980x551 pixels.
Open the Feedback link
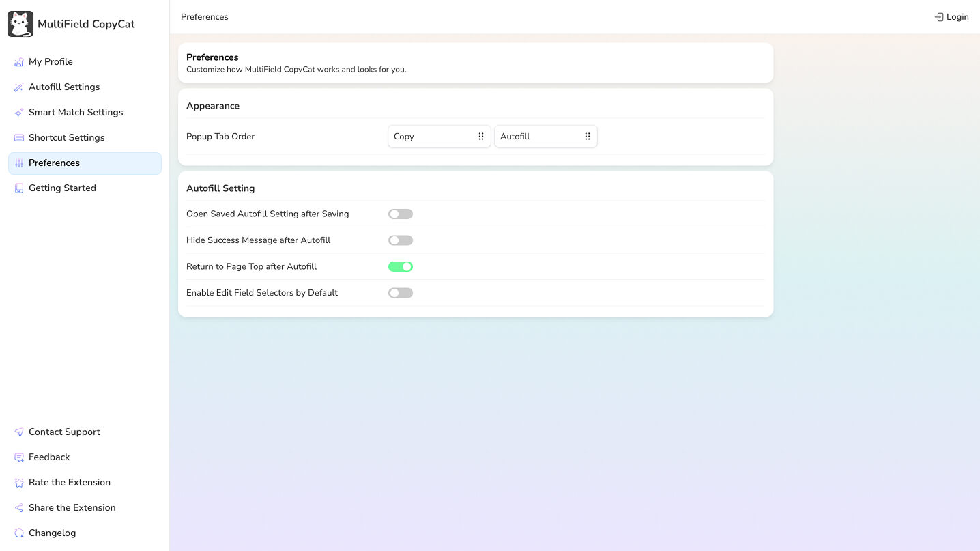(x=85, y=457)
